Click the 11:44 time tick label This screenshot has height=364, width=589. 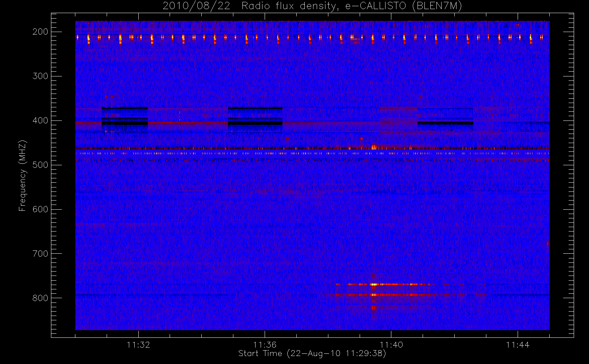[518, 345]
